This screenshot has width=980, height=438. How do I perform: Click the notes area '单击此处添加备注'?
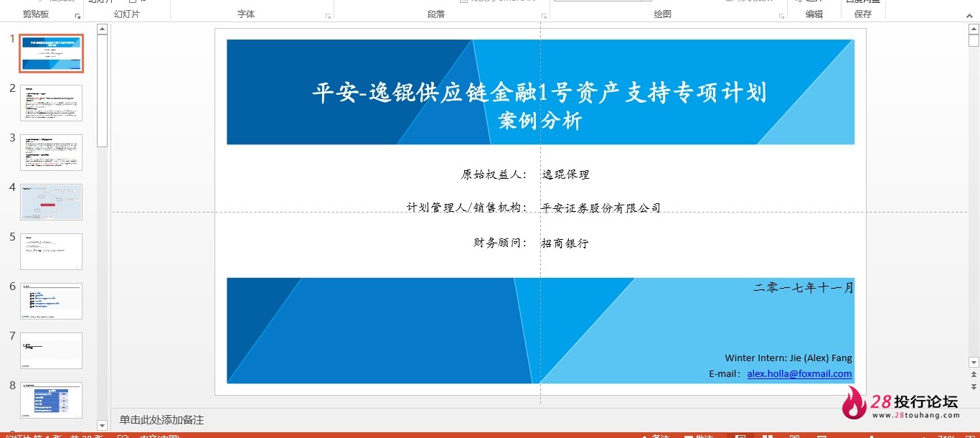pos(161,420)
